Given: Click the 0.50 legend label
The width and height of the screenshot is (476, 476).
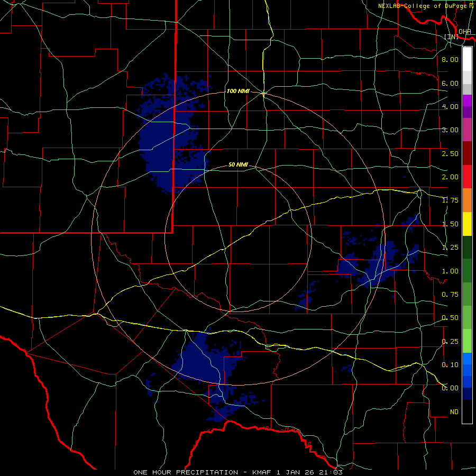Looking at the screenshot, I should click(450, 318).
